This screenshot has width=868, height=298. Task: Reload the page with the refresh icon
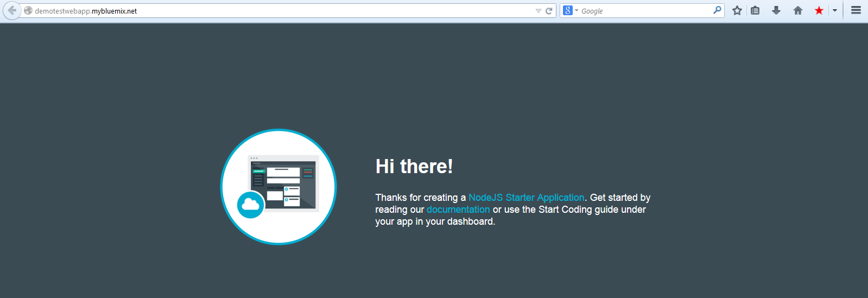pos(549,11)
